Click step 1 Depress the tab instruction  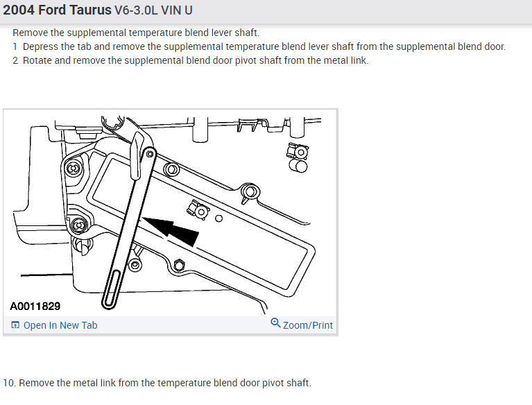[259, 46]
